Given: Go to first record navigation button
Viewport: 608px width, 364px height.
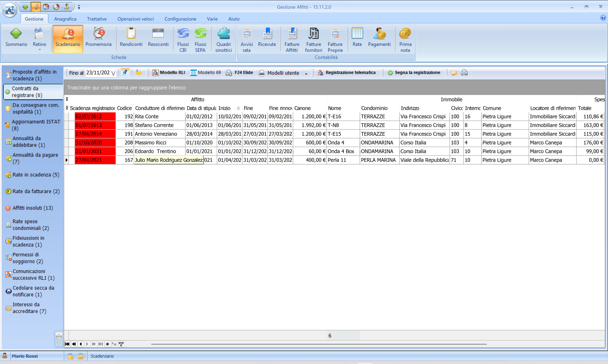Looking at the screenshot, I should point(67,344).
